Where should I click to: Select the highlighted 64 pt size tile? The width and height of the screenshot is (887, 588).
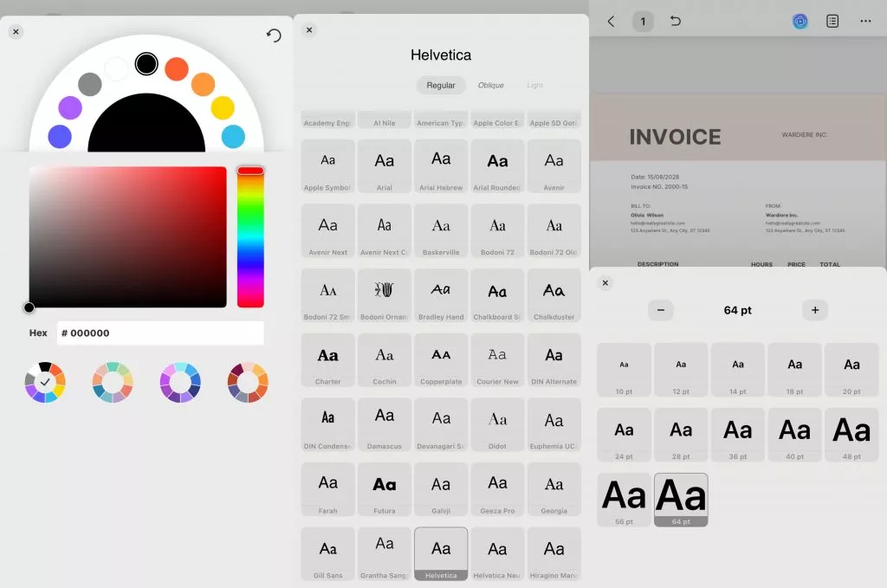(x=681, y=500)
